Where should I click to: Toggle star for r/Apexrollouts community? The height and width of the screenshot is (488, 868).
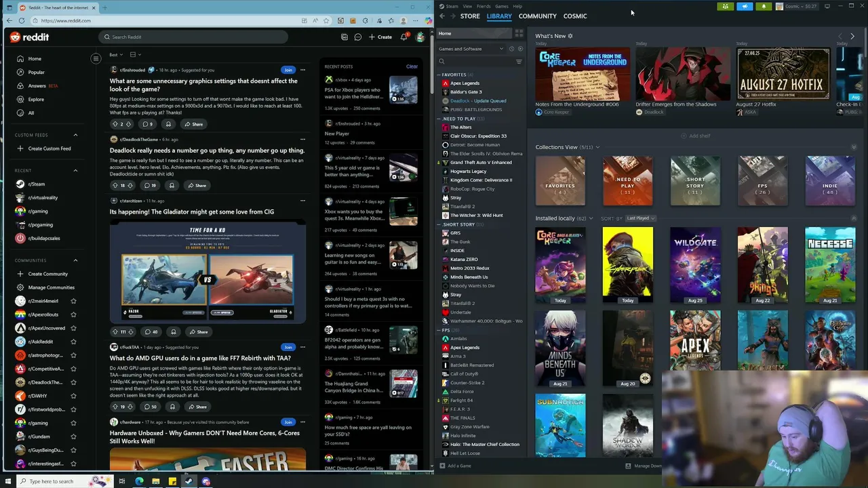(73, 314)
